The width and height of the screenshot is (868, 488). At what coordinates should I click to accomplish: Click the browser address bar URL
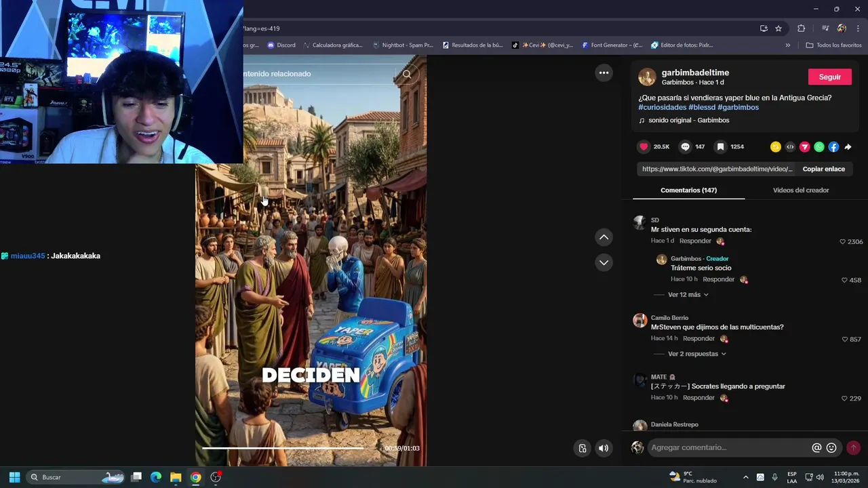tap(261, 28)
